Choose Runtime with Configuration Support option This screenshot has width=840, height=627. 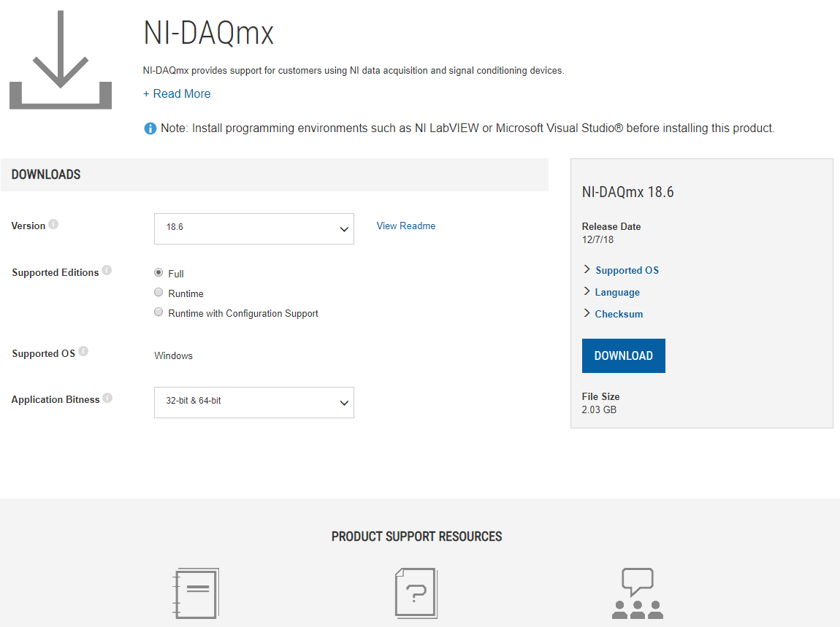(159, 312)
